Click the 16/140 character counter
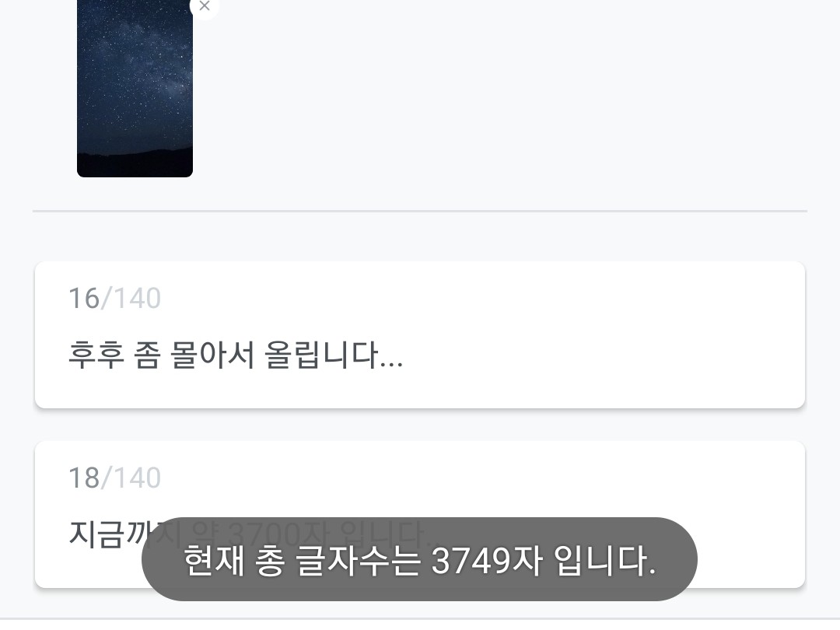Screen dimensions: 840x630 [114, 299]
